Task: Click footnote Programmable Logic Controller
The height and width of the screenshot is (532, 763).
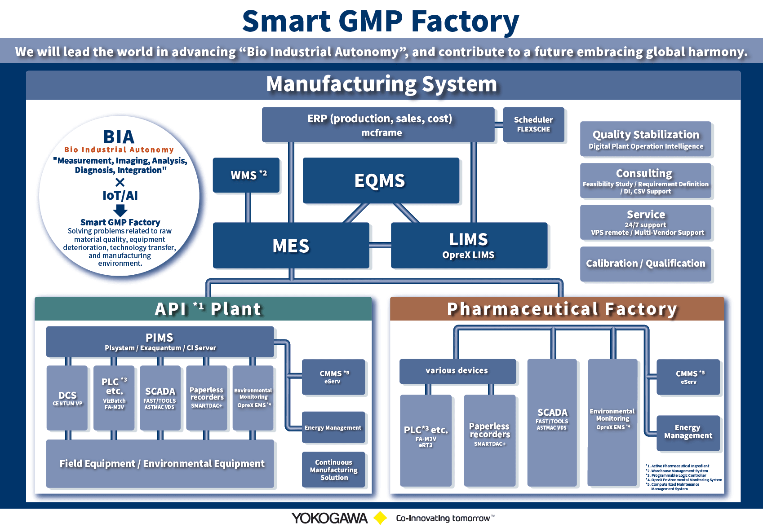Action: [676, 475]
